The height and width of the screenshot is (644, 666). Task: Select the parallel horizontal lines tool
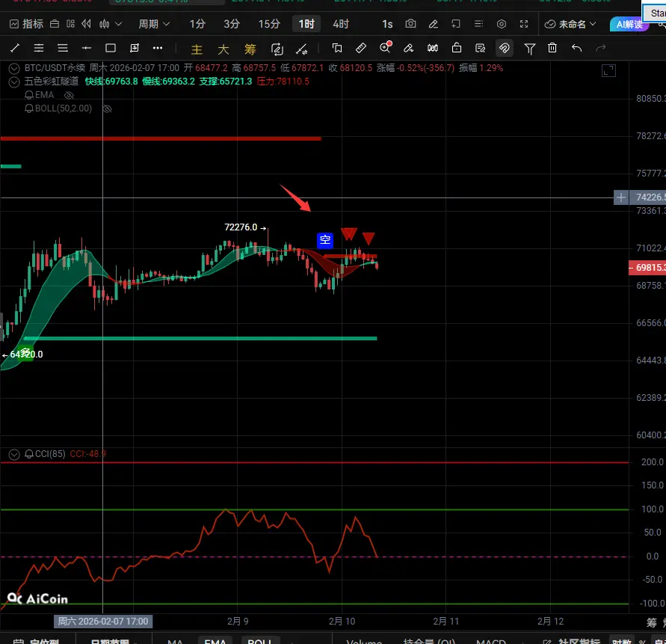[63, 48]
